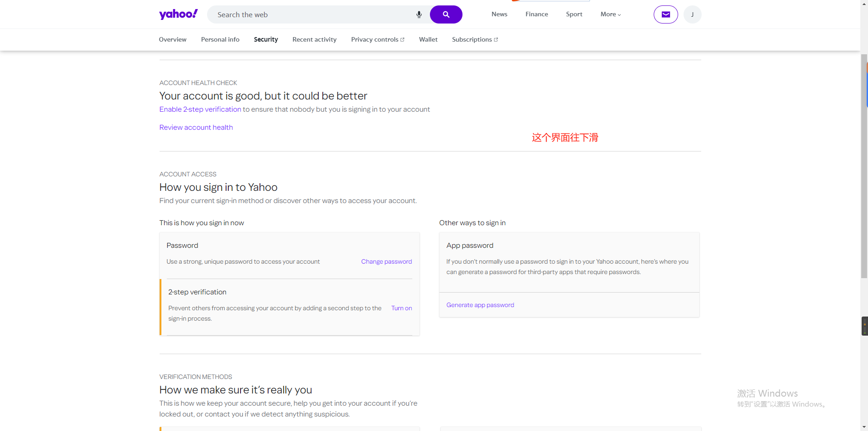Image resolution: width=868 pixels, height=431 pixels.
Task: Click the microphone voice search icon
Action: (x=419, y=14)
